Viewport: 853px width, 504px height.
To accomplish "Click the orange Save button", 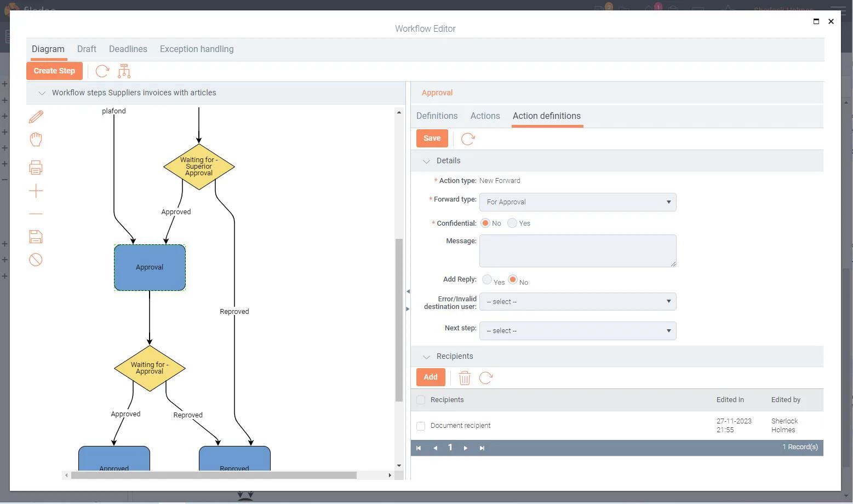I will tap(432, 139).
